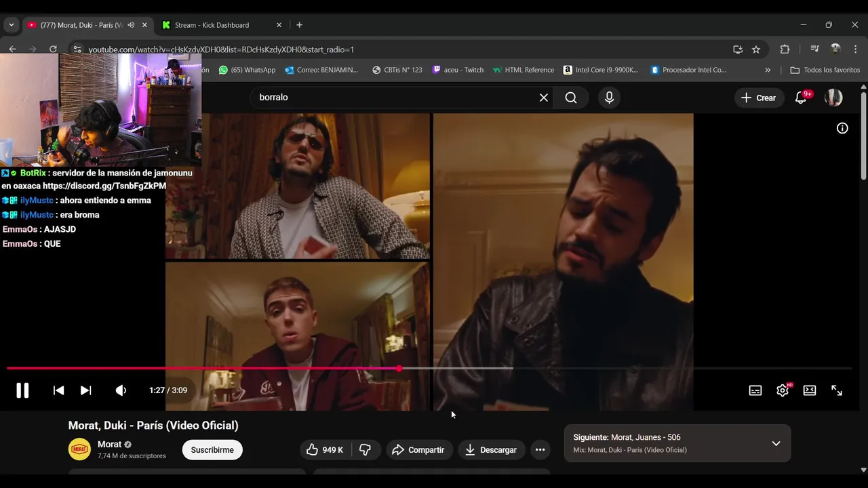
Task: Run search with magnifier icon
Action: 571,98
